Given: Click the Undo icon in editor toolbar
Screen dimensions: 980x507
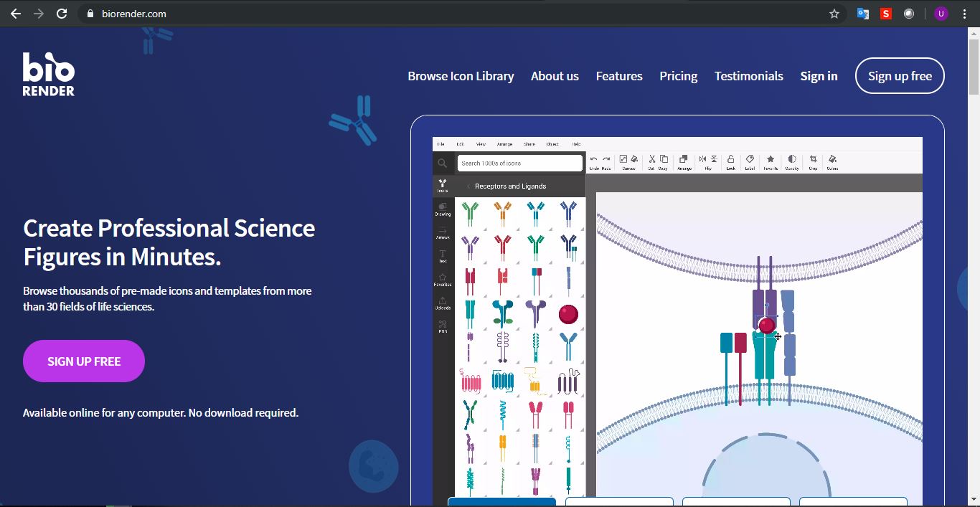Looking at the screenshot, I should [x=593, y=159].
